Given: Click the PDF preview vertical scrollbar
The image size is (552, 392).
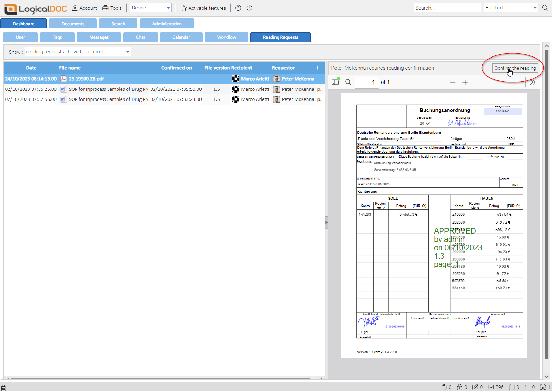Looking at the screenshot, I should 546,204.
